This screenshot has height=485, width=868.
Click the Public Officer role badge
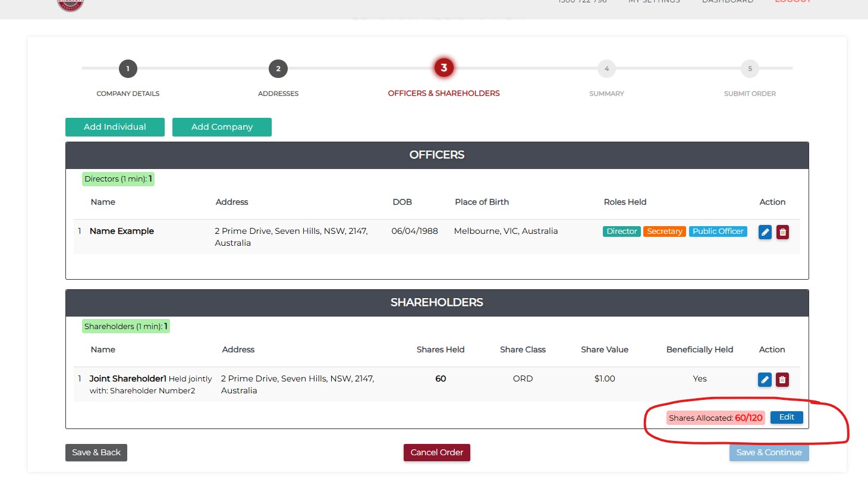[718, 231]
